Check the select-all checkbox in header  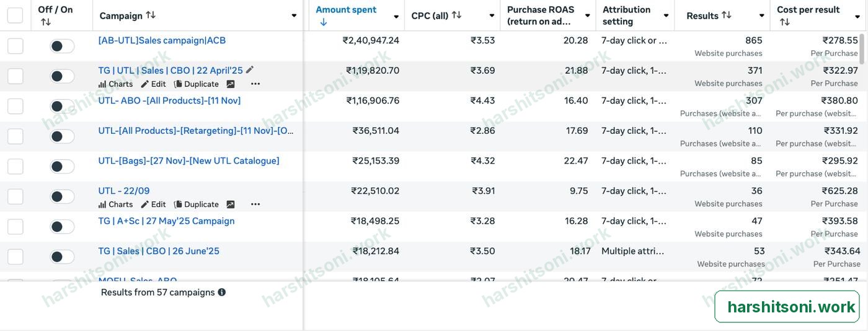click(15, 15)
